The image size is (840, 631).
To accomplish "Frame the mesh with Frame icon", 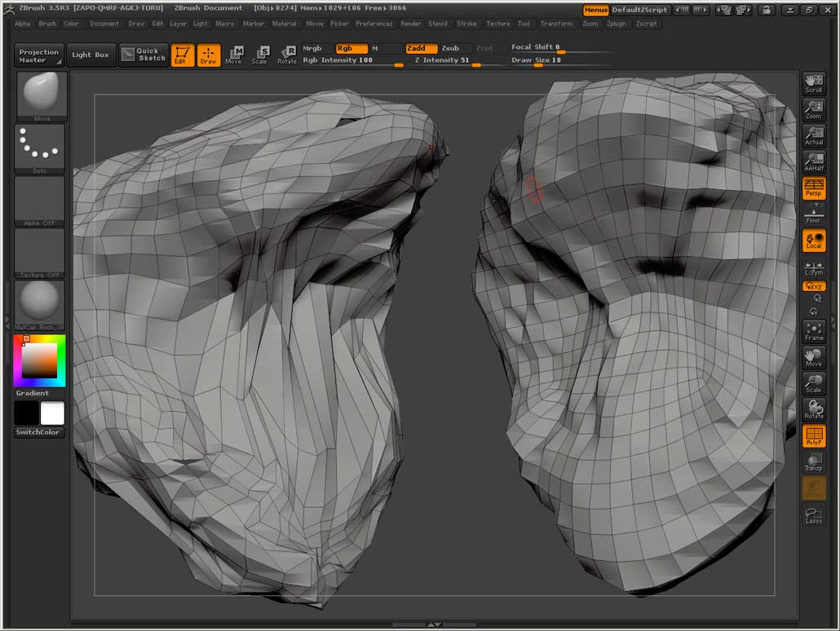I will point(813,331).
